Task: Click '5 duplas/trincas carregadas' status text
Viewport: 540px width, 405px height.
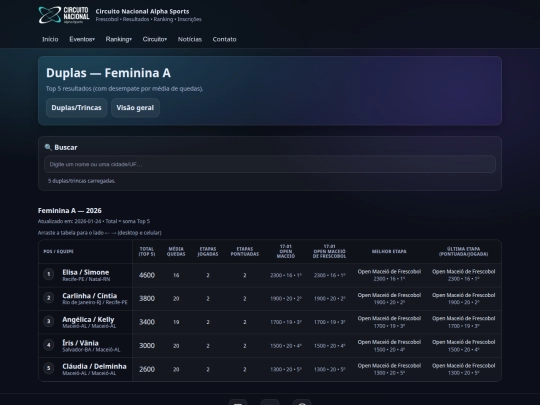Action: tap(82, 181)
